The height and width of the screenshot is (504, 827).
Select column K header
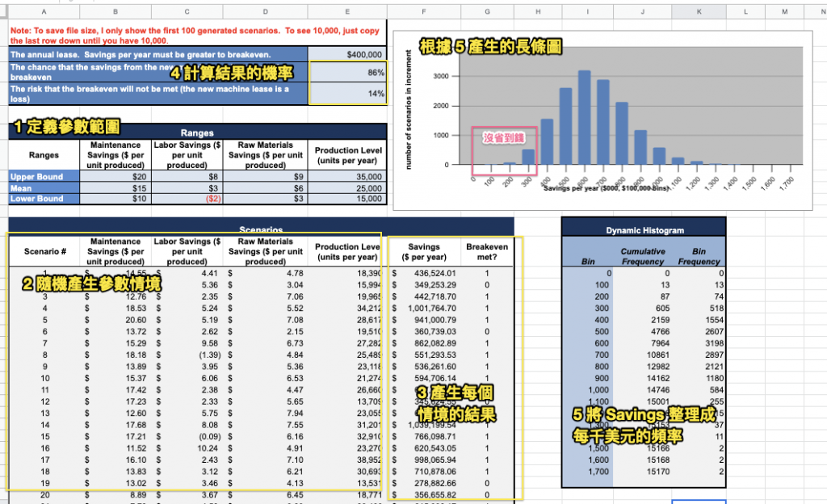[x=699, y=11]
